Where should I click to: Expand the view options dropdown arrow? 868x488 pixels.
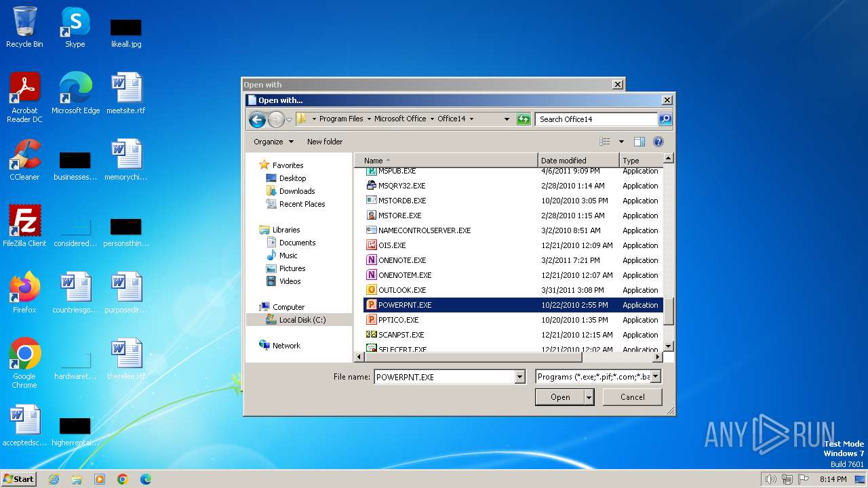(621, 142)
